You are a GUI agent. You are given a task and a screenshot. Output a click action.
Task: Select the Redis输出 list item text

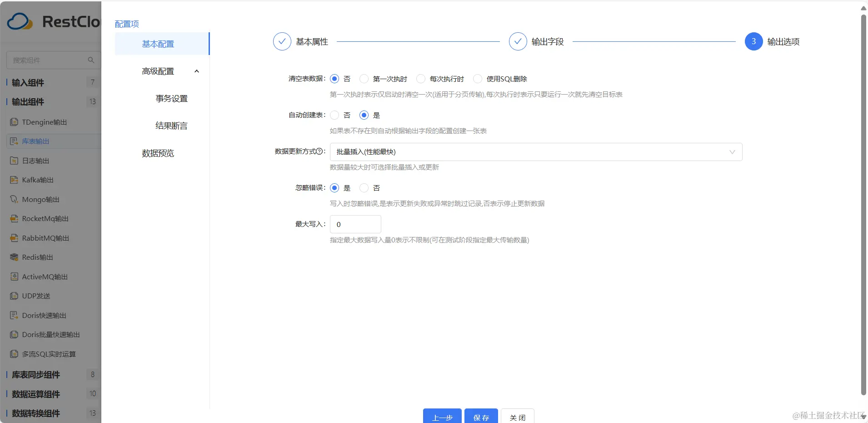38,257
